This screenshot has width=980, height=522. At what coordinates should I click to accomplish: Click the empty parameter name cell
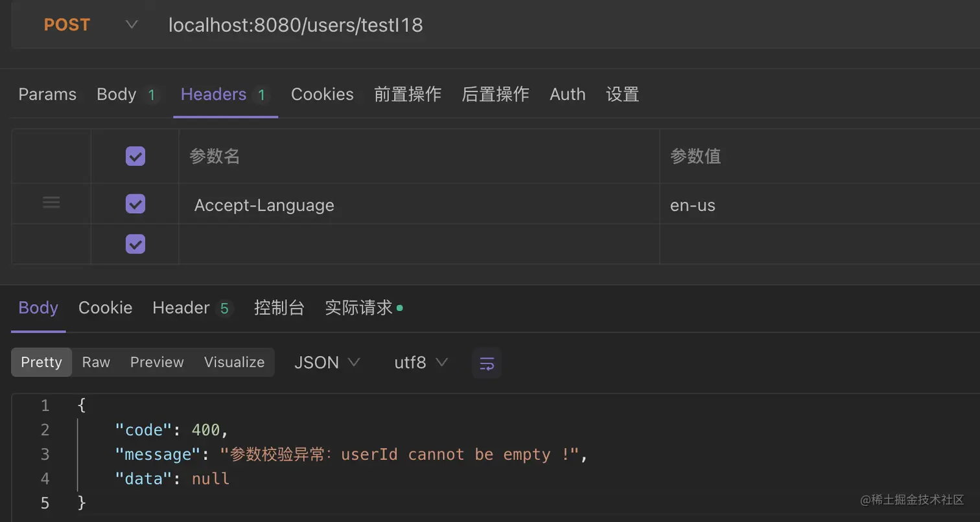[x=419, y=244]
